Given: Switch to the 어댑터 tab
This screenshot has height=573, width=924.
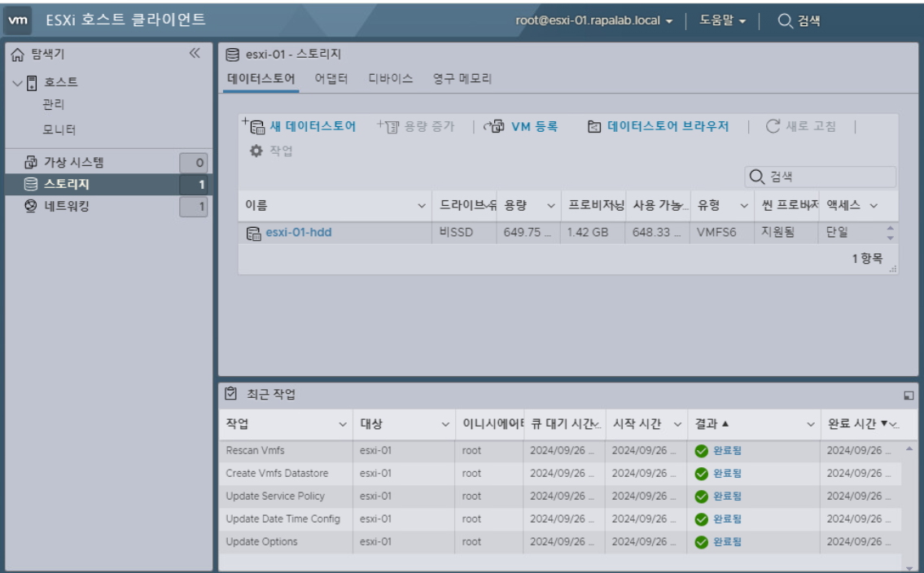Looking at the screenshot, I should click(x=331, y=79).
